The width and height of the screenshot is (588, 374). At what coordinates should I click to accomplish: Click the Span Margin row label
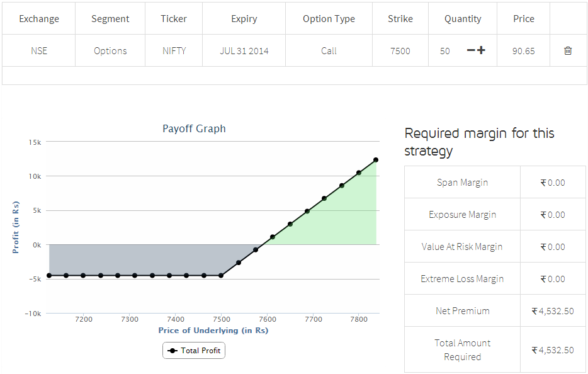[462, 183]
